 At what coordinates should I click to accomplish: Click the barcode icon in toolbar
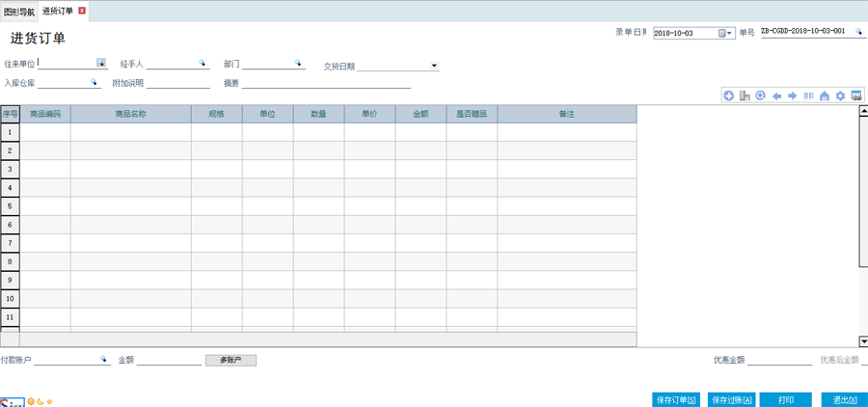[x=809, y=95]
